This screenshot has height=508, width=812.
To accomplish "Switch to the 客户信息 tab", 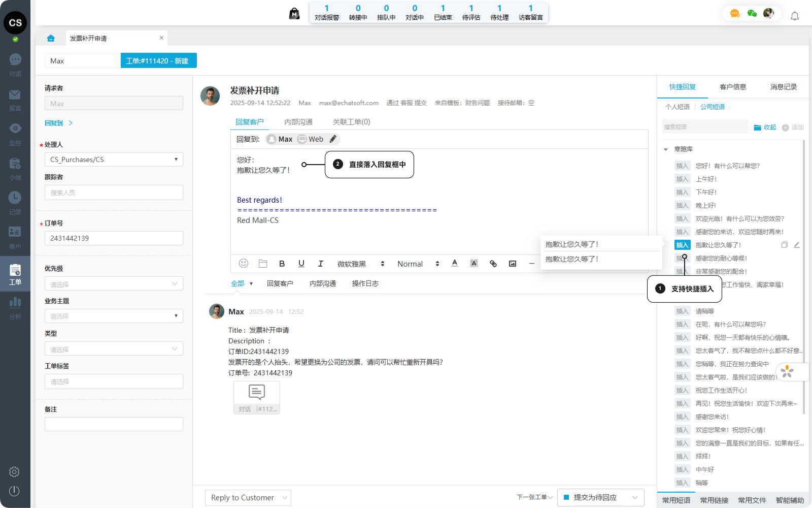I will click(733, 87).
